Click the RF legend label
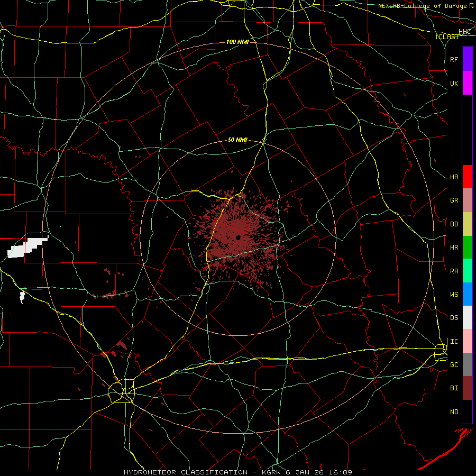This screenshot has height=476, width=476. click(x=454, y=59)
